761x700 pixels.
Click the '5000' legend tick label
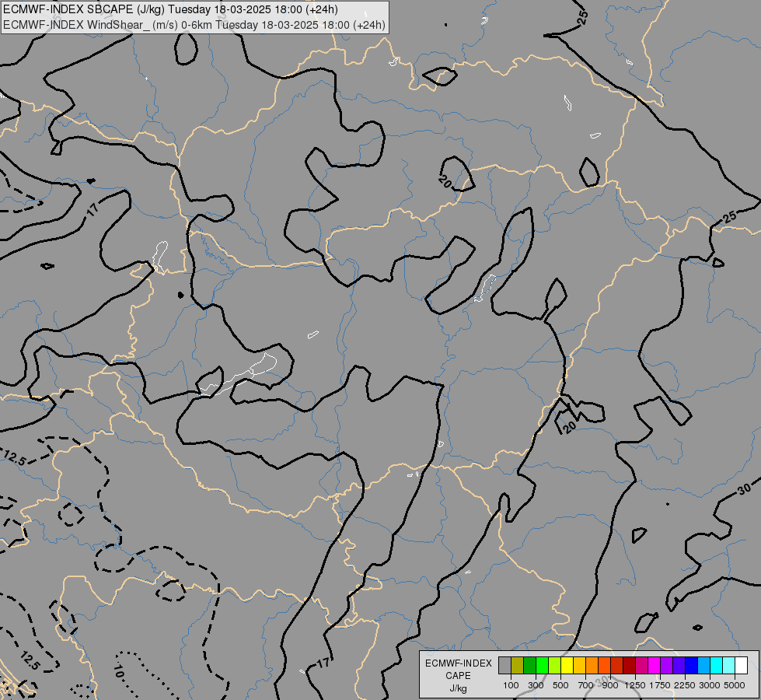coord(735,685)
